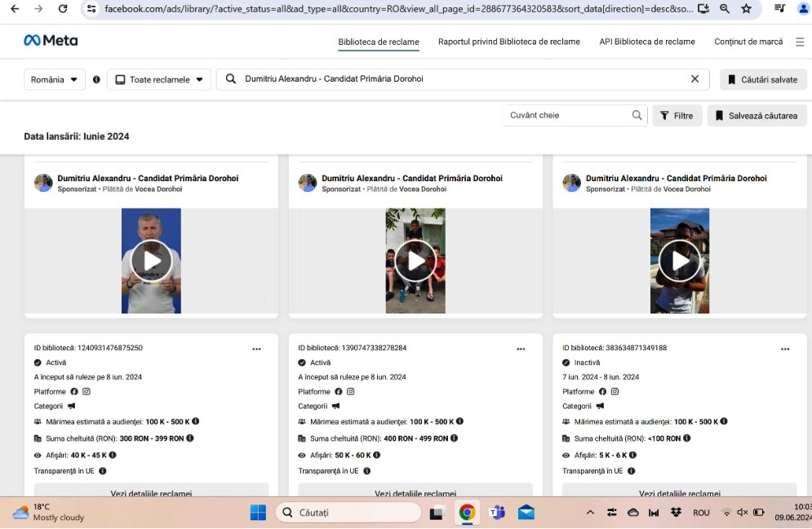
Task: Open the Toate reclamele dropdown
Action: tap(159, 80)
